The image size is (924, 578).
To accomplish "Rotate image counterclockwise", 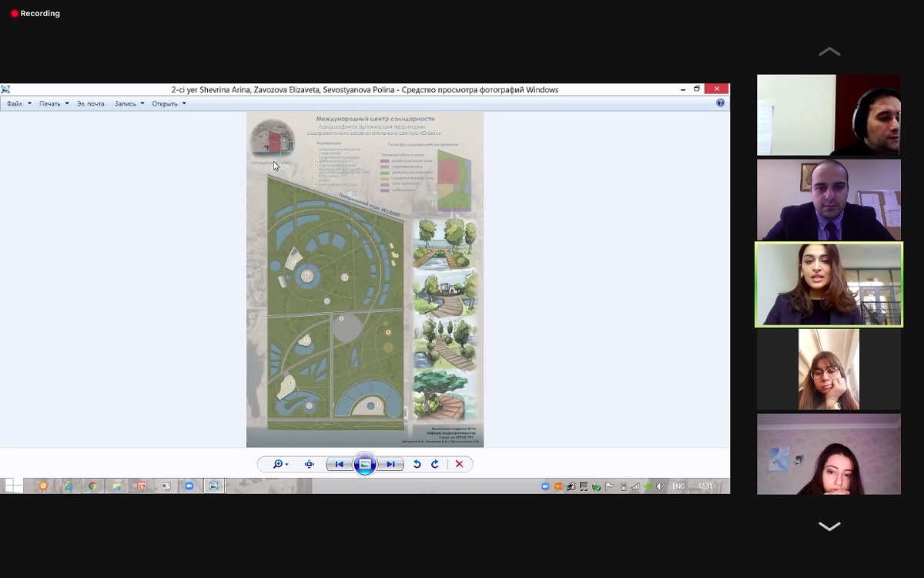I will tap(417, 464).
